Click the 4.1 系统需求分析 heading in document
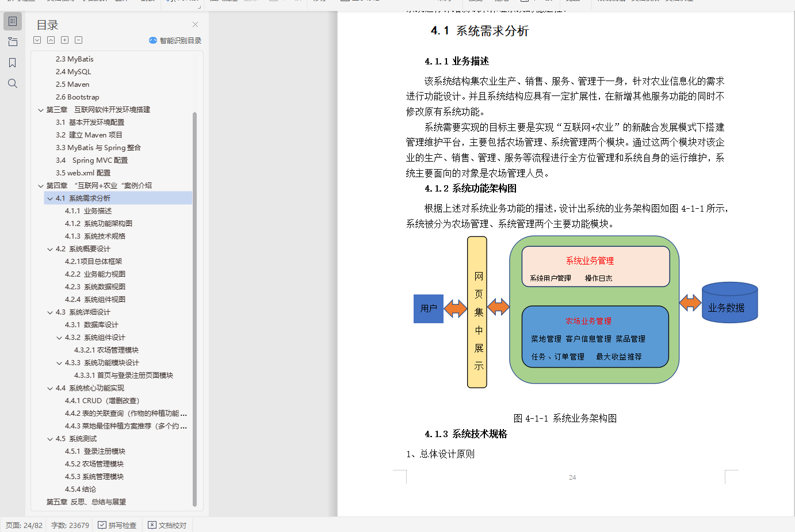The image size is (795, 532). (480, 31)
